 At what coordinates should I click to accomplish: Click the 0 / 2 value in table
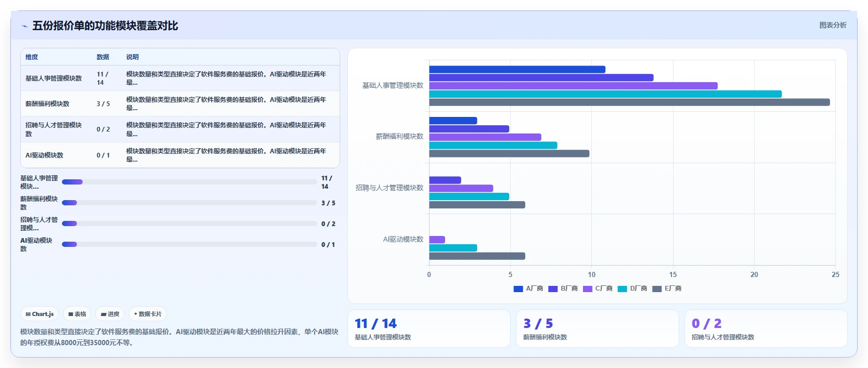103,129
